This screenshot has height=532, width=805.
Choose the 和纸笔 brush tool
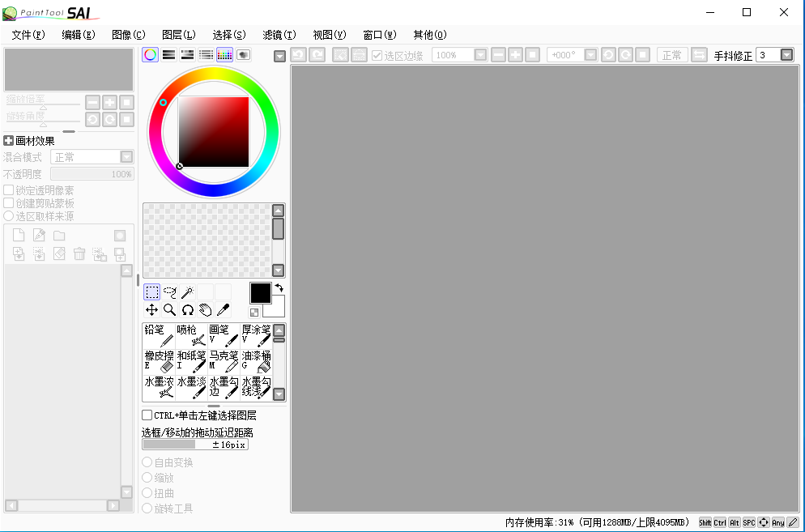click(x=191, y=361)
